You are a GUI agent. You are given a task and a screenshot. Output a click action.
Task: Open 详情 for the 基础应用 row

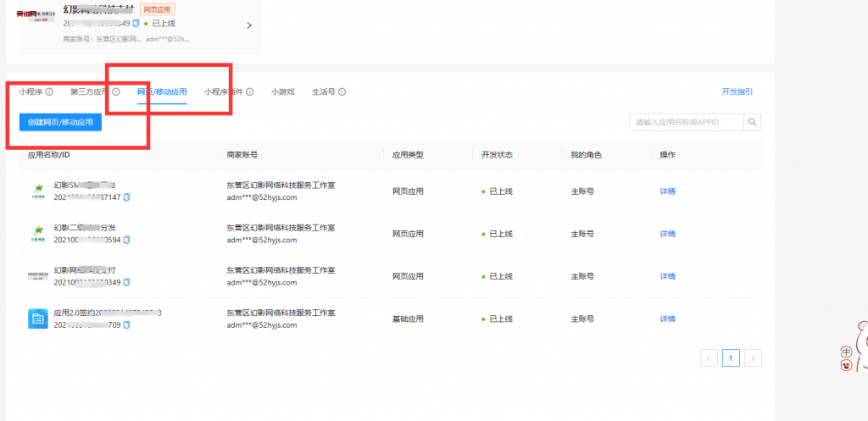click(x=667, y=319)
